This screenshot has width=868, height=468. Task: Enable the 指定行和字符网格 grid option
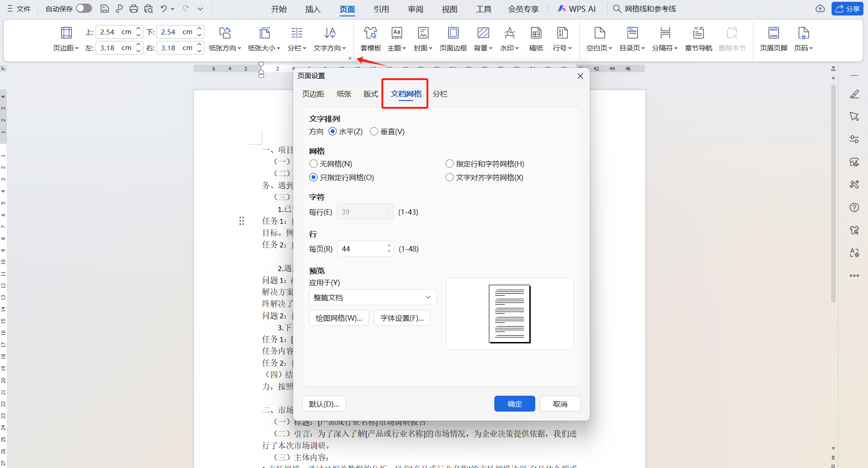(x=450, y=163)
